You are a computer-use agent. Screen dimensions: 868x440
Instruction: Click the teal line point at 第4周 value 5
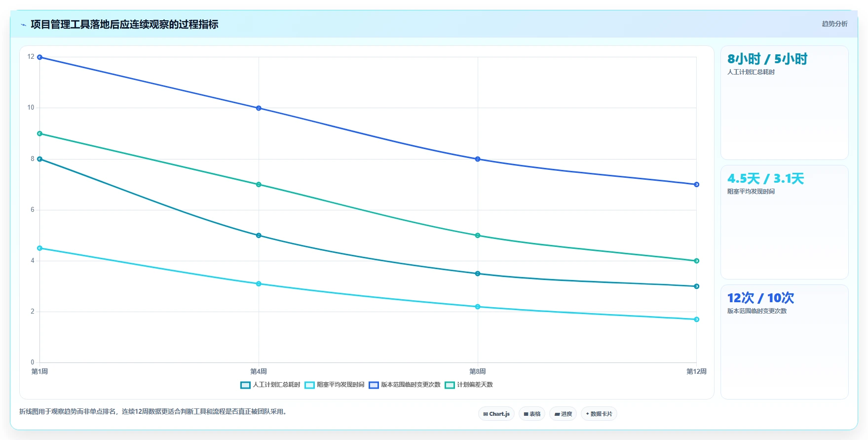click(x=259, y=236)
